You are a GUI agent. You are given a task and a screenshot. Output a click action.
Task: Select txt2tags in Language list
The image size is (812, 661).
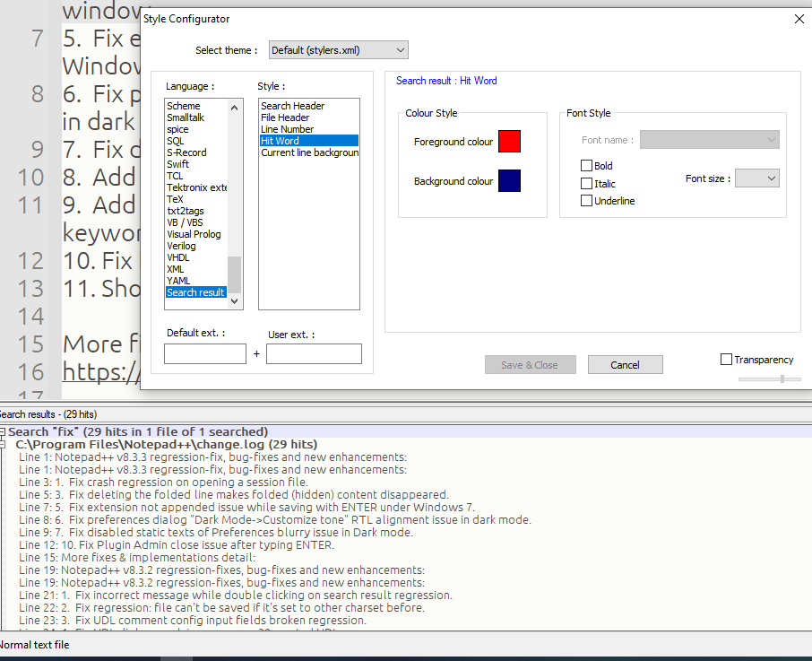(x=196, y=211)
